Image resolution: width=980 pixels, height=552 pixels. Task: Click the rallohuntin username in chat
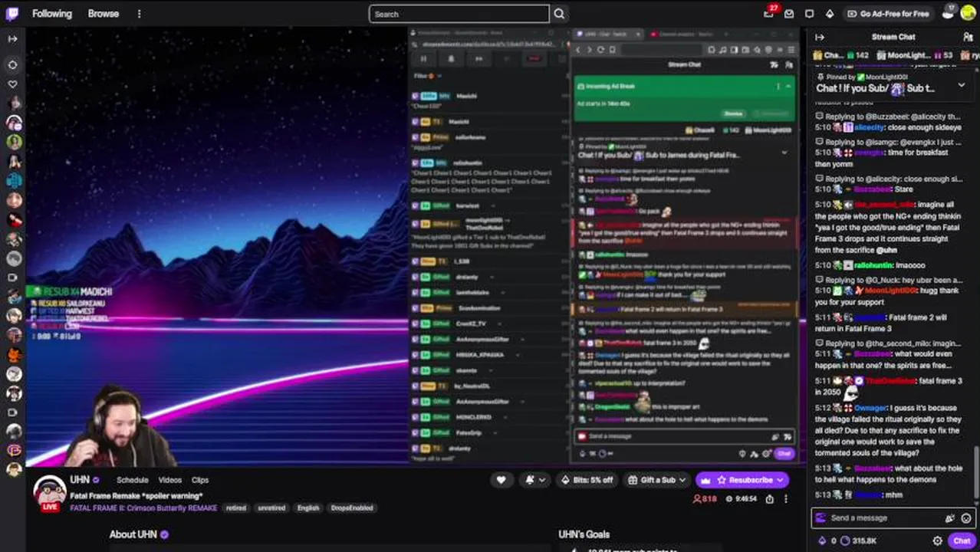point(875,265)
